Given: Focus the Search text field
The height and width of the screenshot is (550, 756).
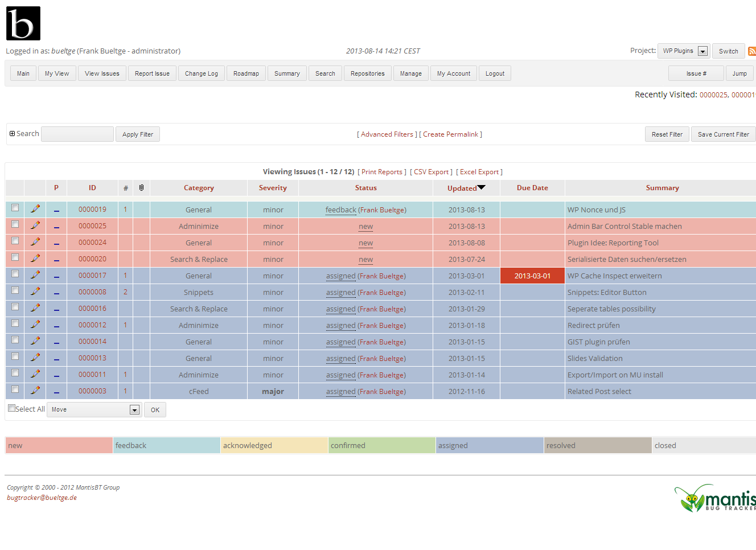Looking at the screenshot, I should pos(77,134).
